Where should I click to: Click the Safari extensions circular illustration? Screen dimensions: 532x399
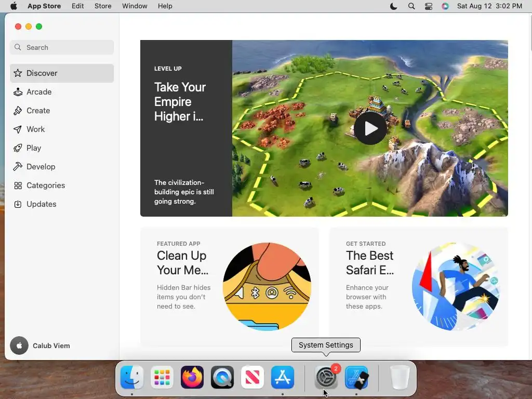point(456,286)
